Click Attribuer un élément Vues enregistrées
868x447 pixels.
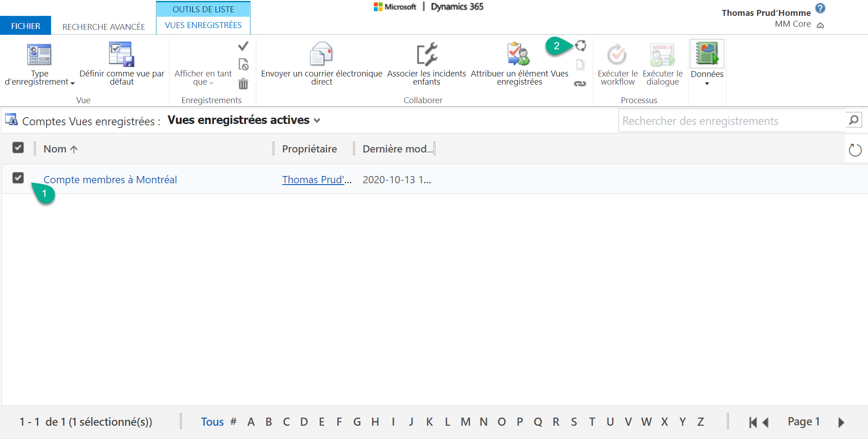pyautogui.click(x=519, y=55)
